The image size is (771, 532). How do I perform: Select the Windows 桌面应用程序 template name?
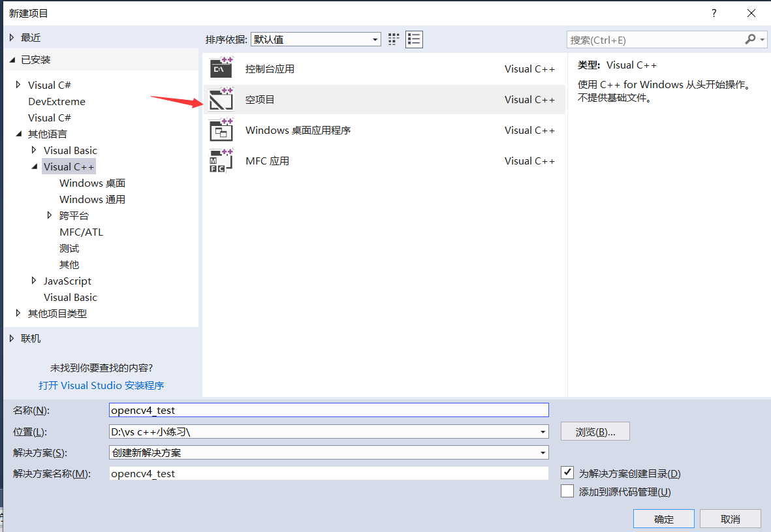(x=298, y=131)
